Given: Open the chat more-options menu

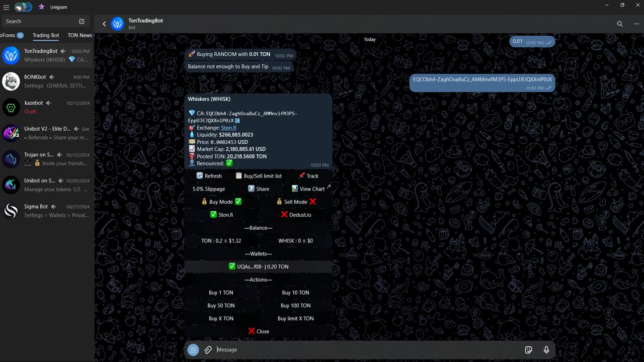Looking at the screenshot, I should point(636,24).
